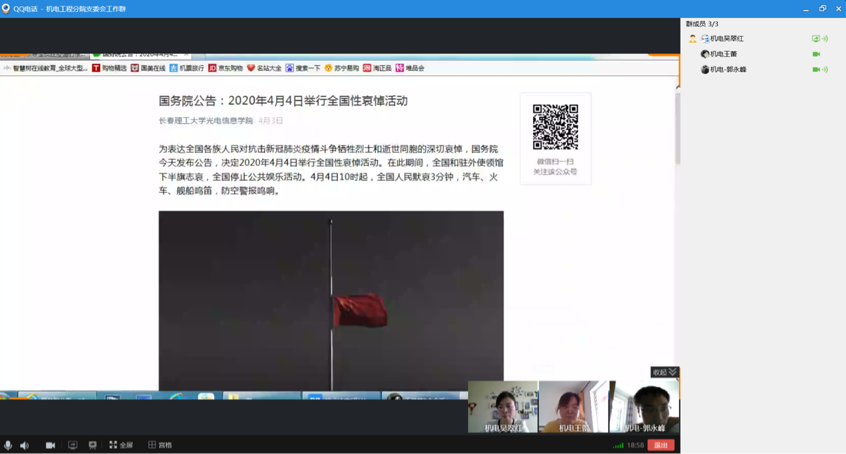Click 机电吴翠红's screen sharing status icon

816,39
